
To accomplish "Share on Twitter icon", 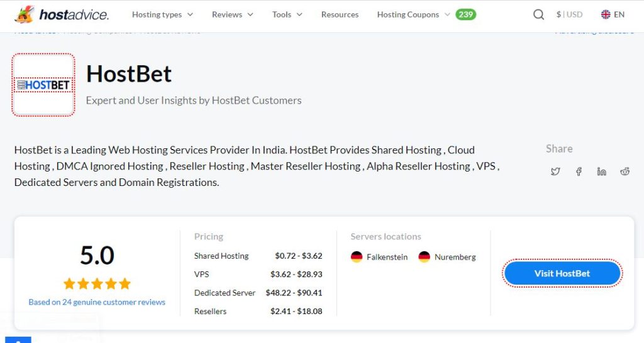I will (555, 171).
